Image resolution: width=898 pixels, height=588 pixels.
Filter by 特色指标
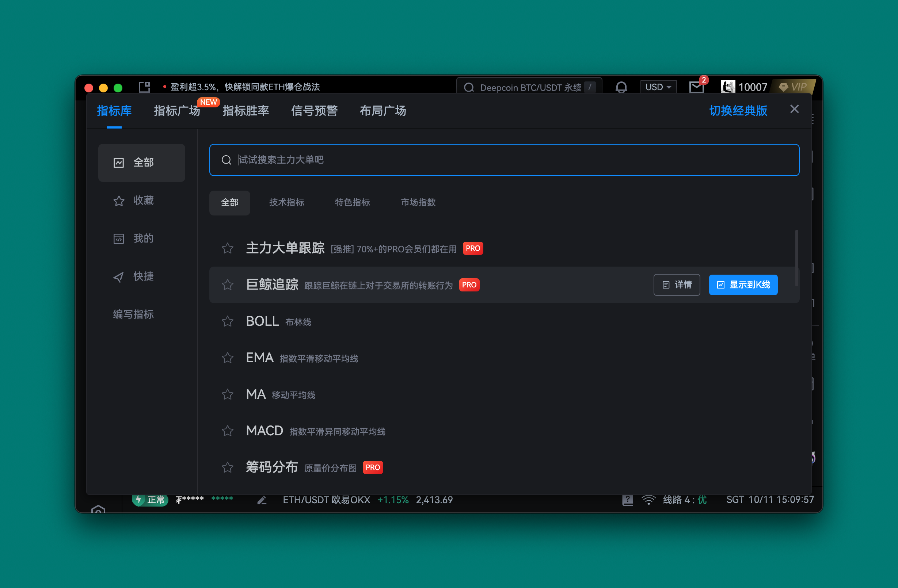pos(353,203)
